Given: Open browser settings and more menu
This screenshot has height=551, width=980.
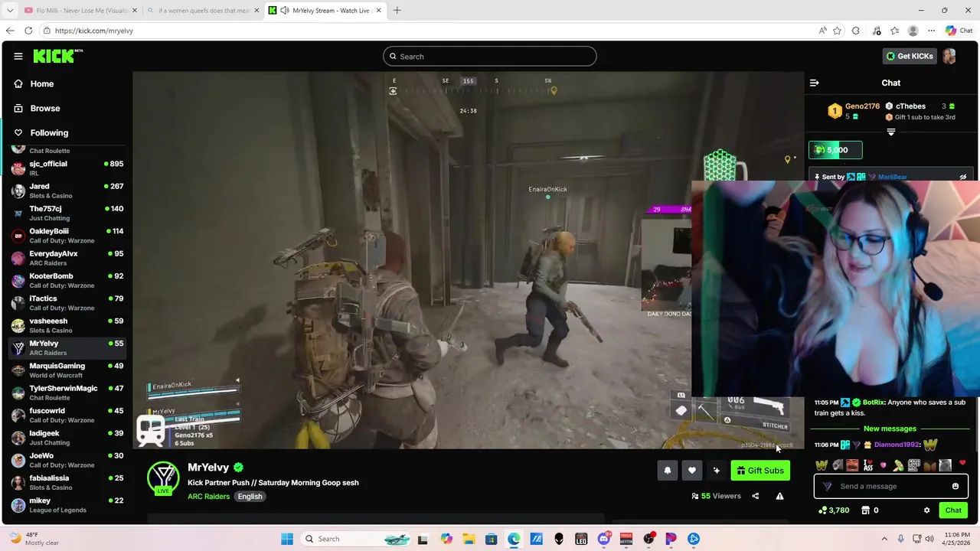Looking at the screenshot, I should 931,31.
